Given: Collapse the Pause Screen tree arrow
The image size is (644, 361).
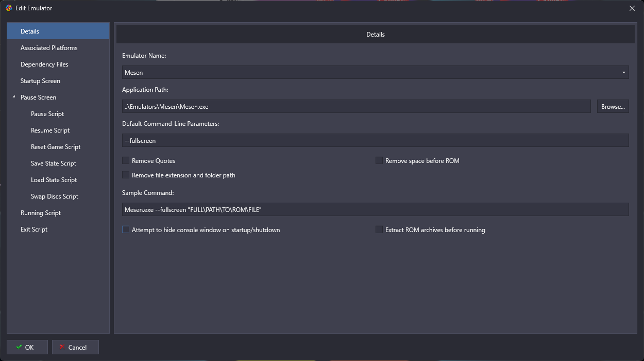Looking at the screenshot, I should pos(14,97).
